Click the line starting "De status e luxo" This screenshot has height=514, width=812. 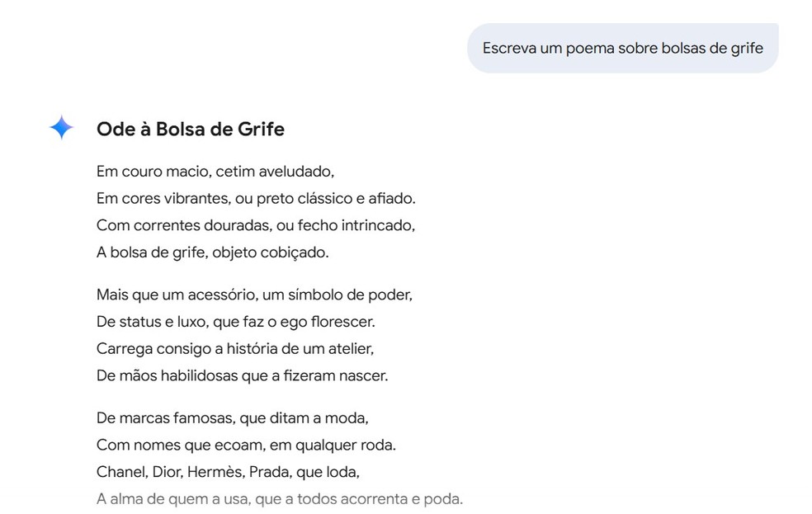tap(235, 321)
